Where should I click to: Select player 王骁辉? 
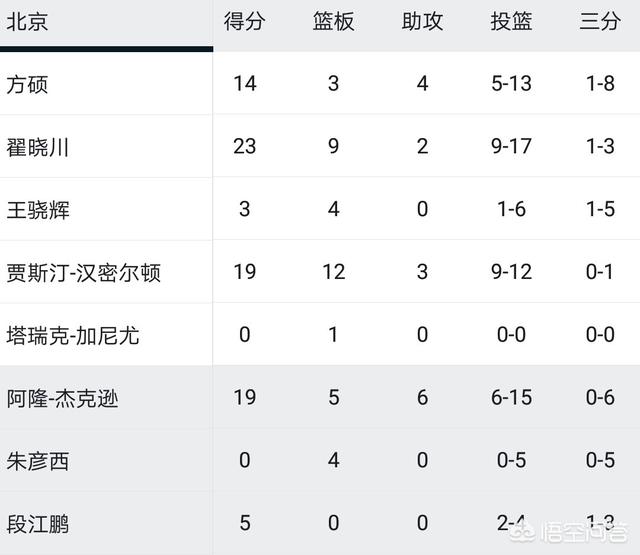pyautogui.click(x=38, y=210)
